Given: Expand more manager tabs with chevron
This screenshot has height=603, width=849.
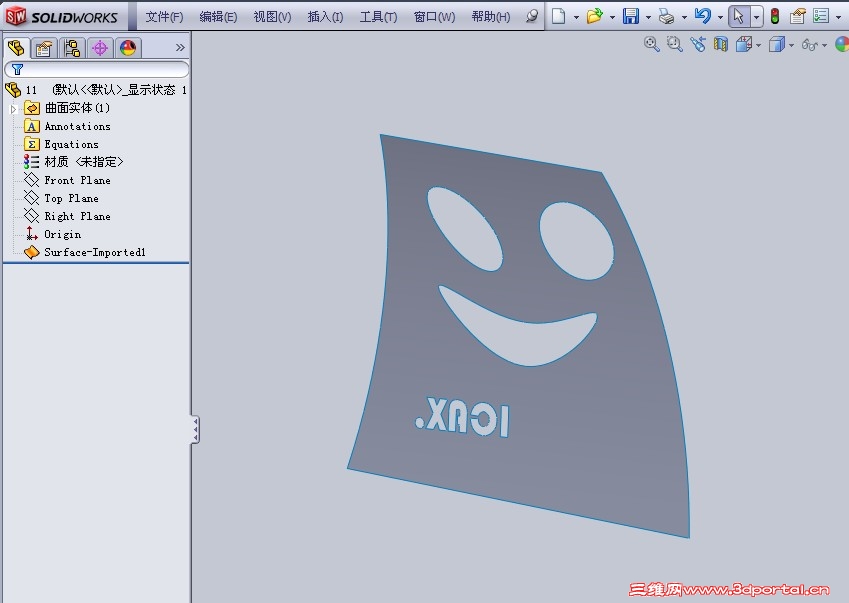Looking at the screenshot, I should tap(180, 48).
